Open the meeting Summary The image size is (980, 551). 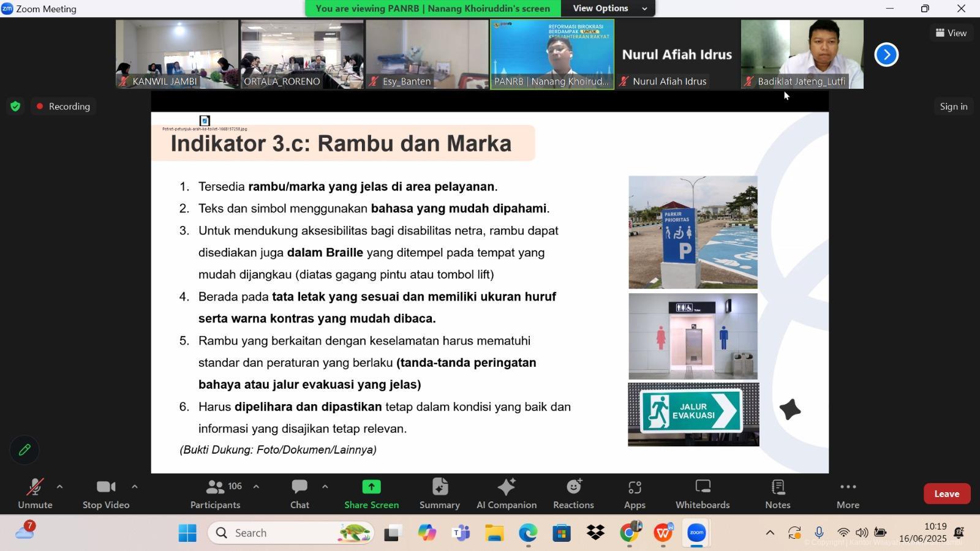coord(439,493)
